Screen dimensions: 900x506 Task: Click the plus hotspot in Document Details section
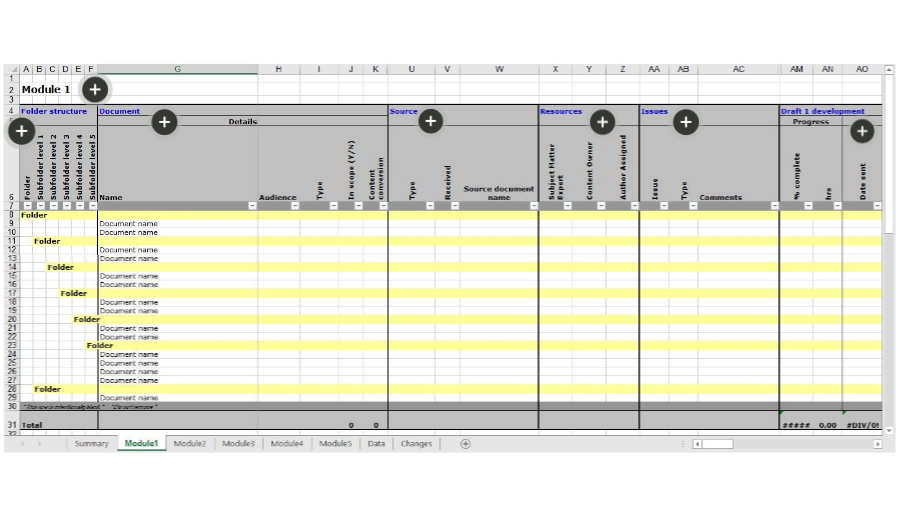click(164, 122)
